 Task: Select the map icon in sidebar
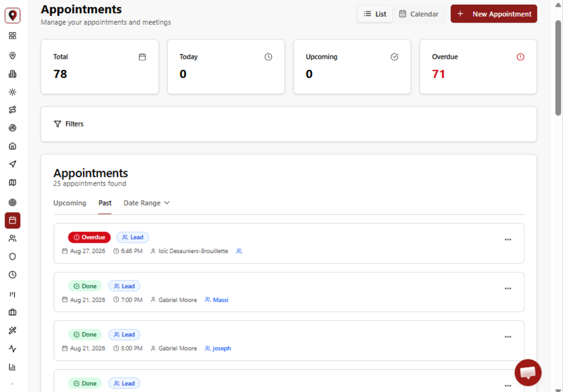point(13,182)
